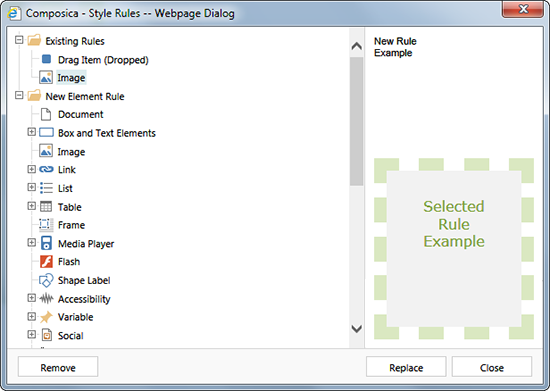This screenshot has height=391, width=550.
Task: Collapse the New Element Rule folder
Action: pos(19,95)
